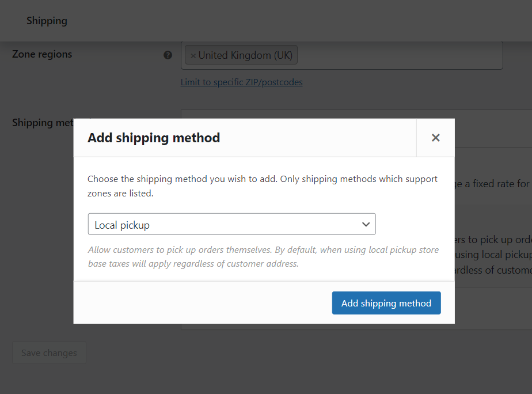
Task: Click the question mark circle beside Zone regions
Action: pos(168,55)
